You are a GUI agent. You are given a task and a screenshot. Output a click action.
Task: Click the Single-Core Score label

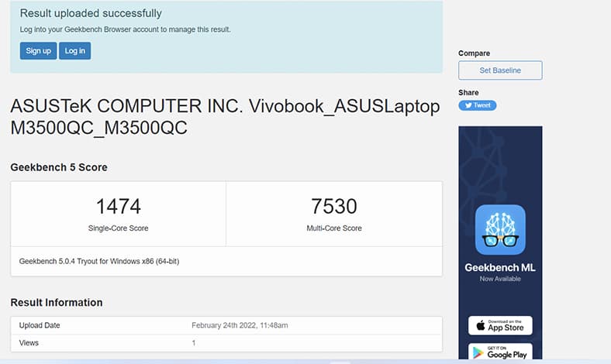click(118, 228)
